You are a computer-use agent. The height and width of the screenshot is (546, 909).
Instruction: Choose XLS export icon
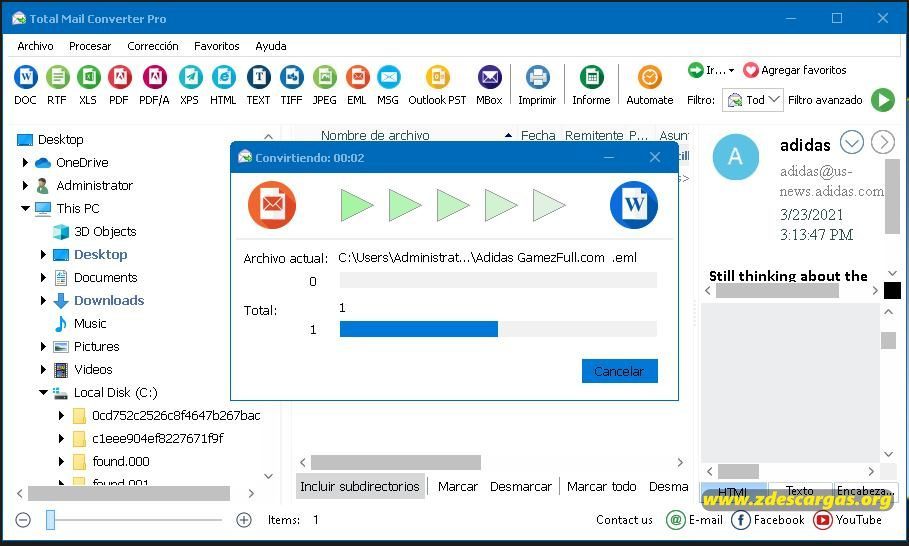pos(88,77)
